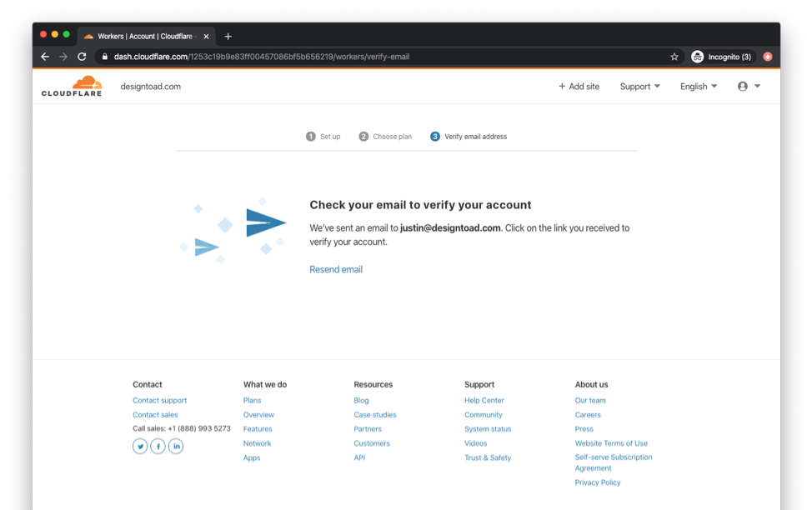Open LinkedIn social icon in footer
Screen dimensions: 812x510
(x=176, y=447)
